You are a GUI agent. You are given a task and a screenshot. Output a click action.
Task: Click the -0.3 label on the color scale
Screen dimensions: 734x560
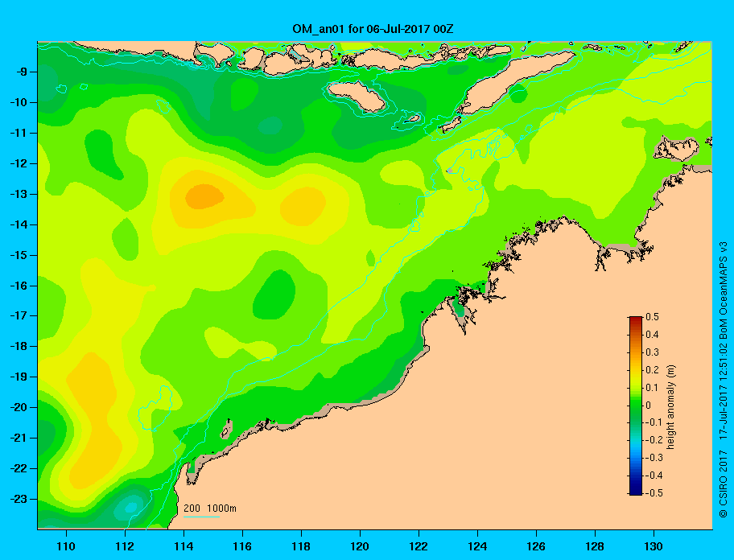654,458
